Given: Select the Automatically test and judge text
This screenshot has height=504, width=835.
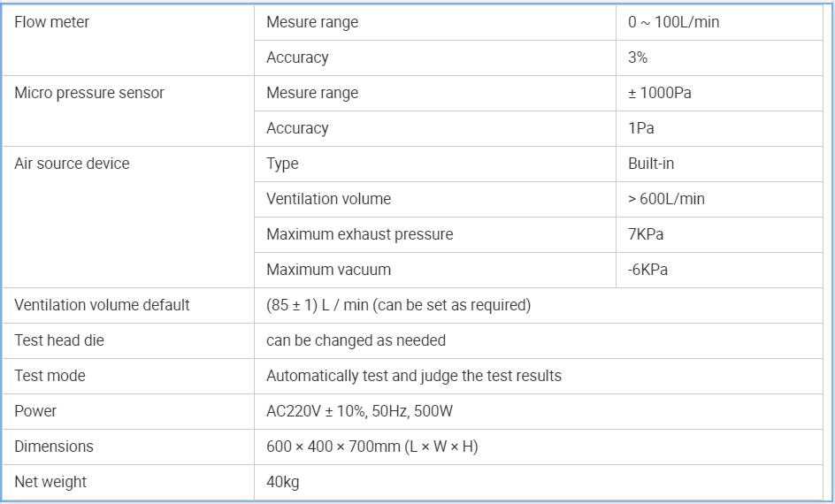Looking at the screenshot, I should tap(413, 376).
